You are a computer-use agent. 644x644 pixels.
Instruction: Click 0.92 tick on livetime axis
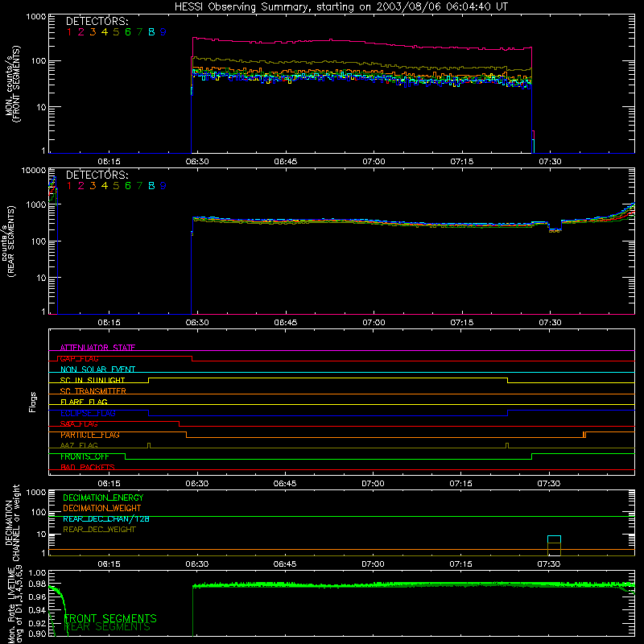tap(38, 621)
